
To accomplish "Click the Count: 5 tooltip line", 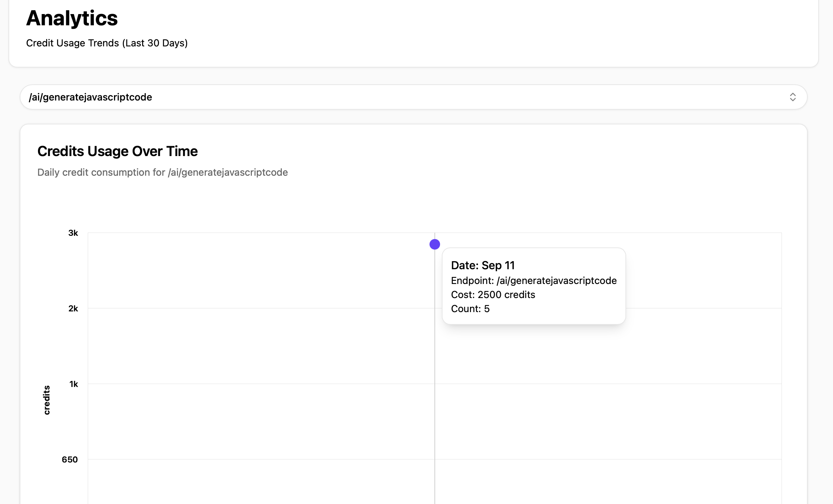I will (x=470, y=309).
